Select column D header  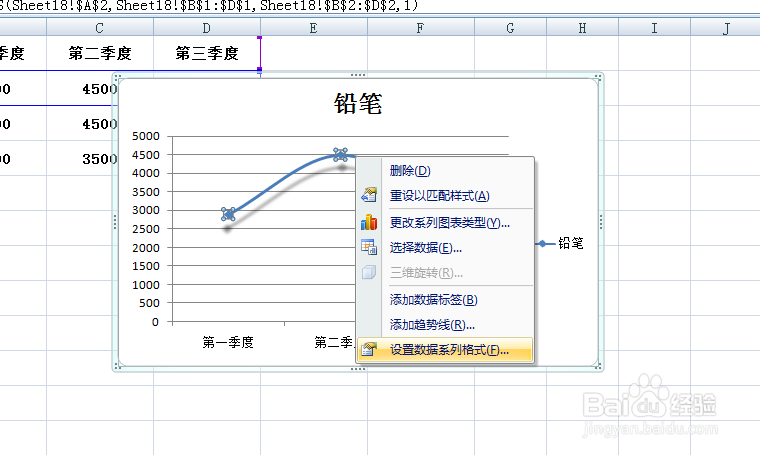207,28
